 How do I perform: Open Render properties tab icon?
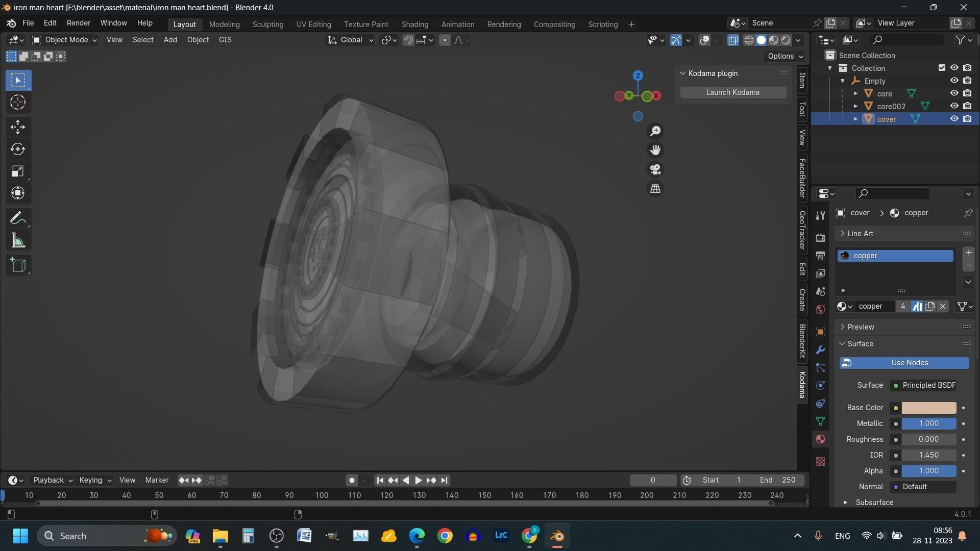click(820, 238)
